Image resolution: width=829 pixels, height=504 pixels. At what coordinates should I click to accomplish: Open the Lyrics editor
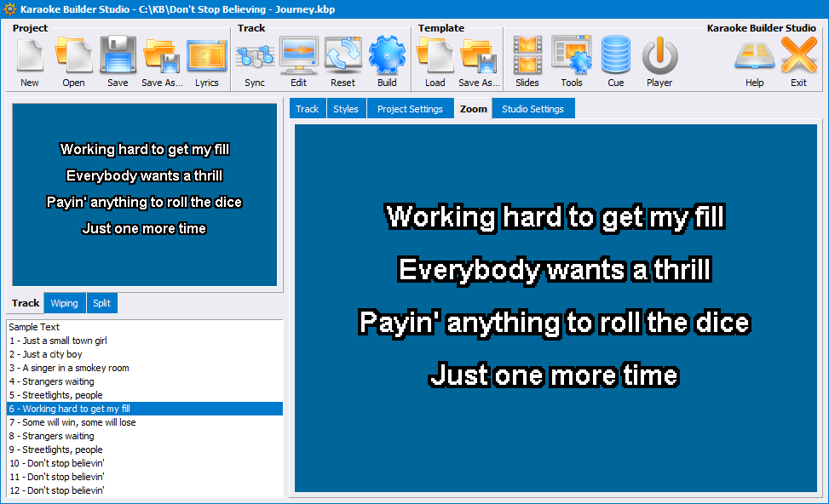pos(207,62)
